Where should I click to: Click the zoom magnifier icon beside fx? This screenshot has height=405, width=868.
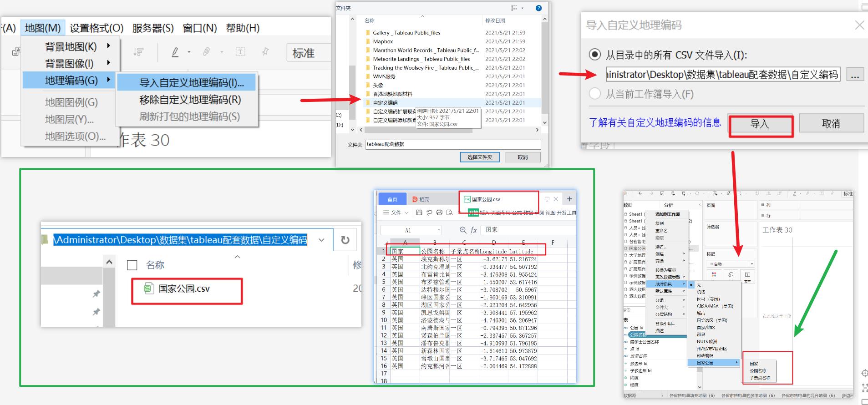pos(463,230)
